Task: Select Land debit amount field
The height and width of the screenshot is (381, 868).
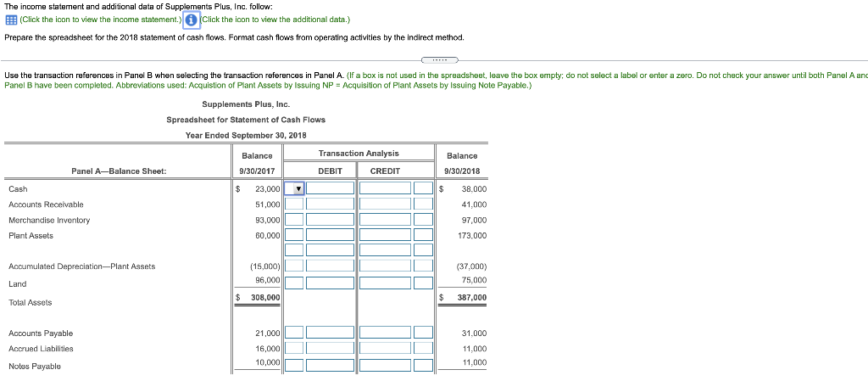Action: coord(330,283)
